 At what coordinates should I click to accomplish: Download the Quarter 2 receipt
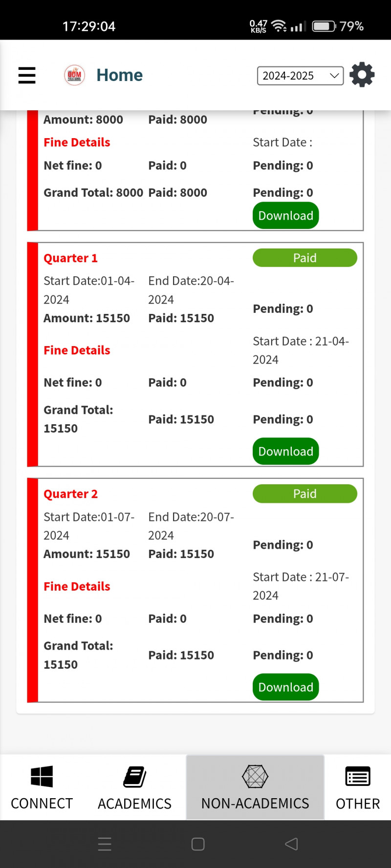[285, 687]
